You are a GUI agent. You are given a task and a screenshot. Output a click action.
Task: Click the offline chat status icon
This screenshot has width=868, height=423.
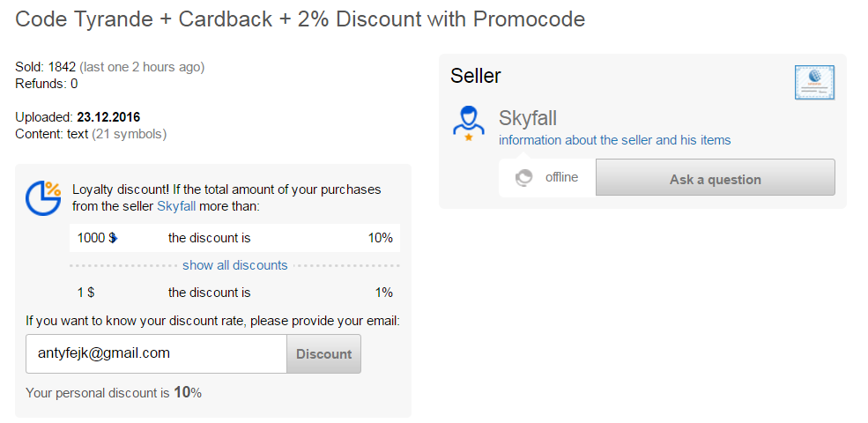pos(523,178)
